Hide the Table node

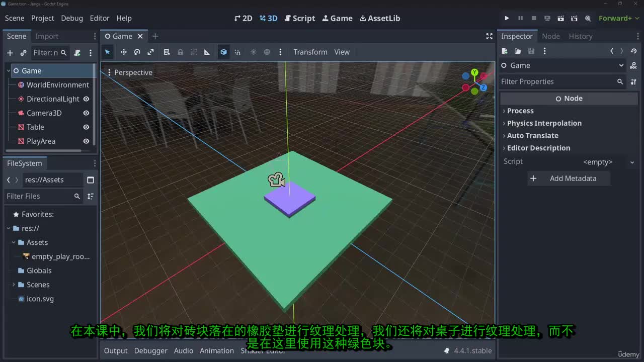pos(86,127)
